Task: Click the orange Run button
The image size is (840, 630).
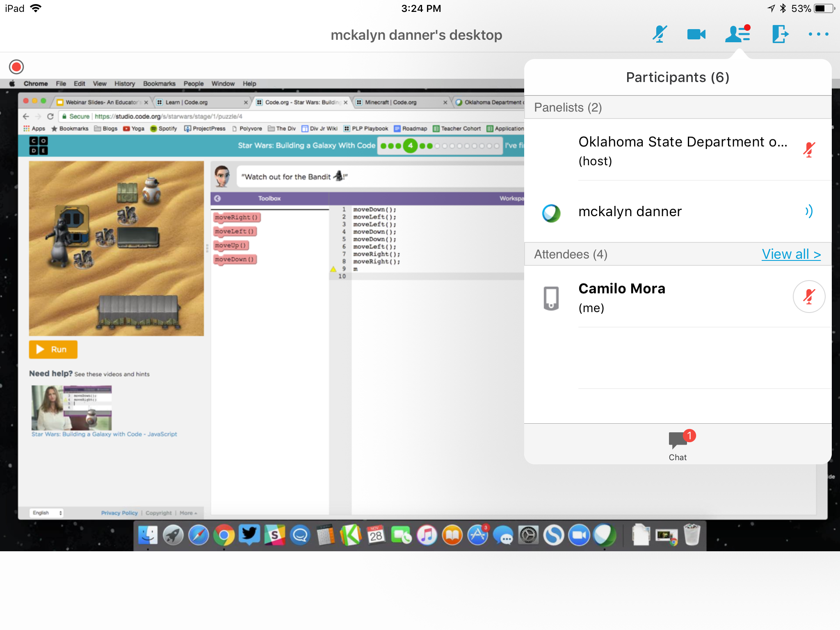Action: [x=53, y=349]
